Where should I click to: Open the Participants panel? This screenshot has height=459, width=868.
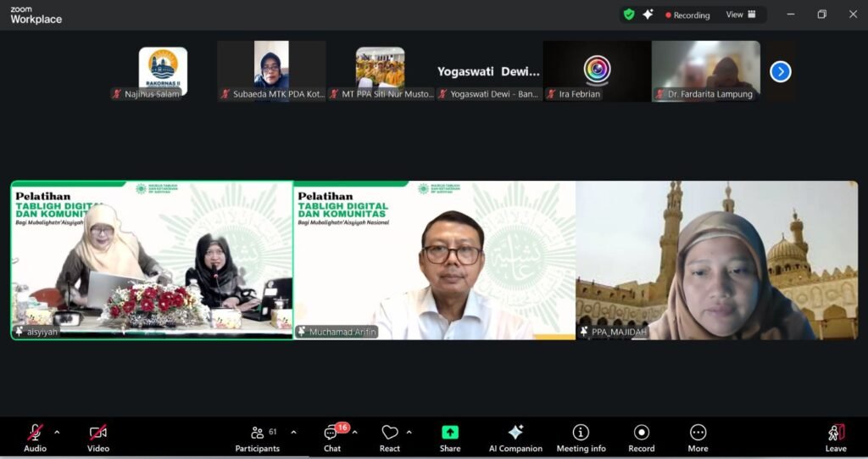(x=258, y=438)
